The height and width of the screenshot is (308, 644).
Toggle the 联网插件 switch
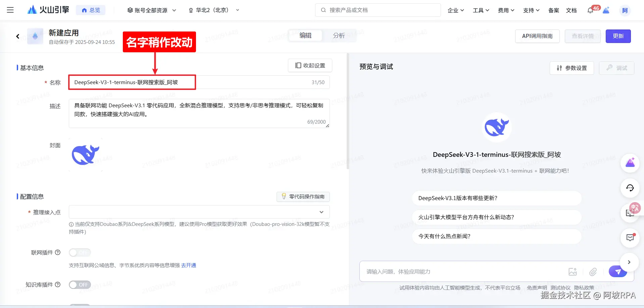[80, 252]
